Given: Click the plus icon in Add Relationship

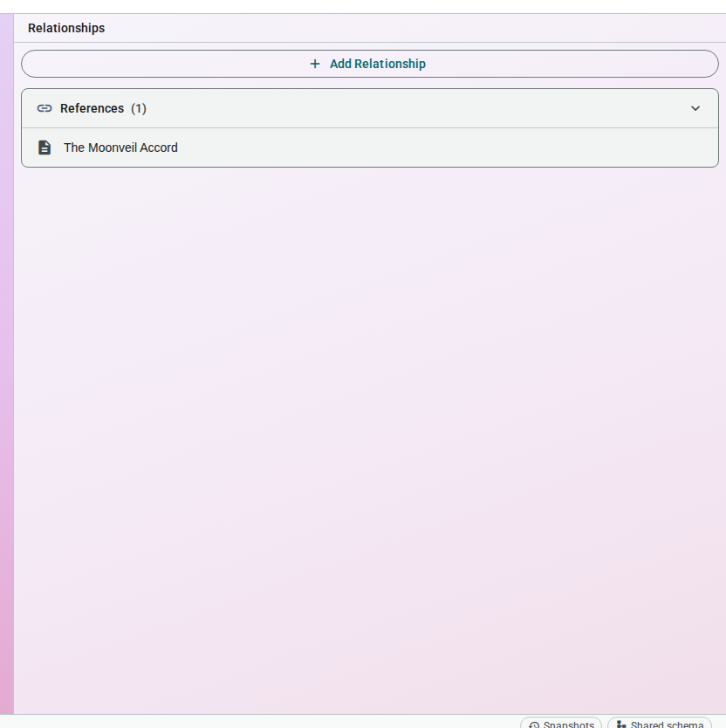Looking at the screenshot, I should [315, 64].
